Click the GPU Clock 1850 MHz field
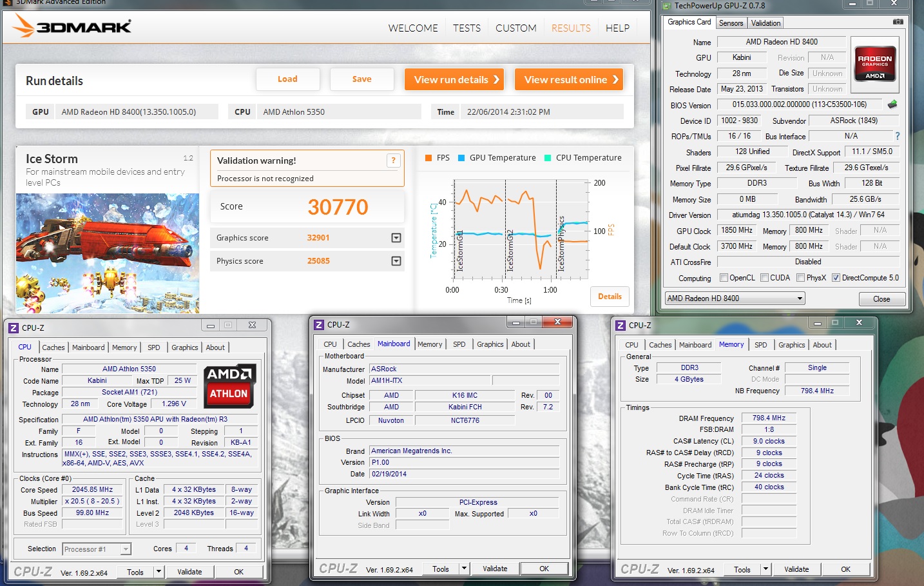The width and height of the screenshot is (924, 586). 736,230
